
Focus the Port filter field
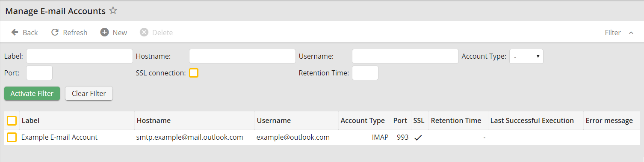click(x=39, y=73)
